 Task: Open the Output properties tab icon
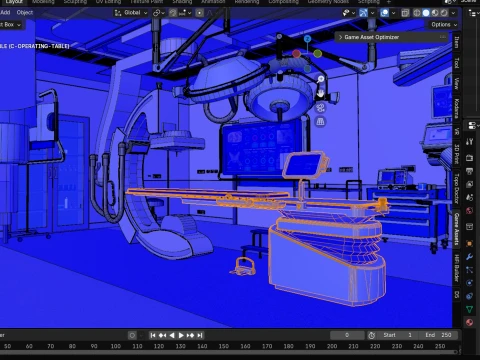click(x=469, y=171)
